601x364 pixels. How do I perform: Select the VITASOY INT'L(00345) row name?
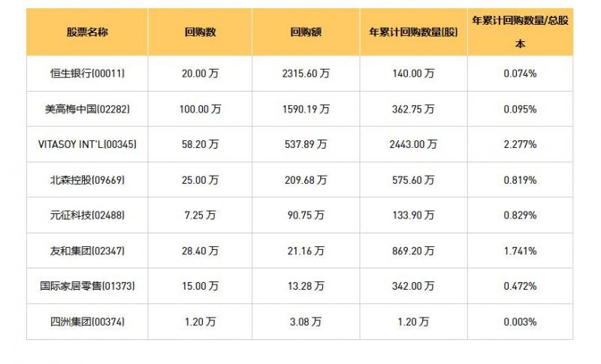87,144
